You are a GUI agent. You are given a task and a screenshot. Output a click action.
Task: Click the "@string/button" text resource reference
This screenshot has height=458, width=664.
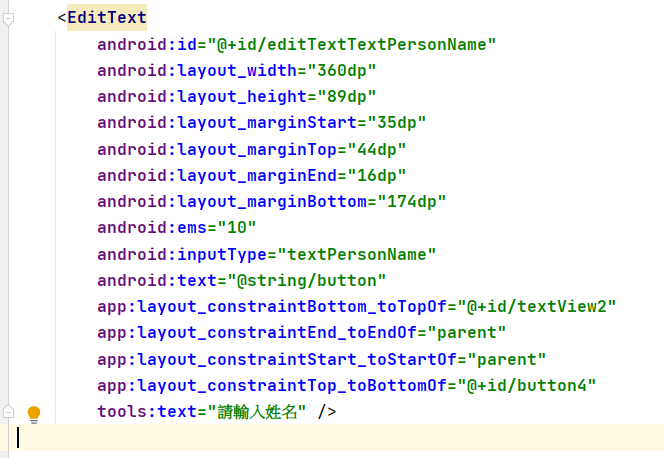click(307, 281)
